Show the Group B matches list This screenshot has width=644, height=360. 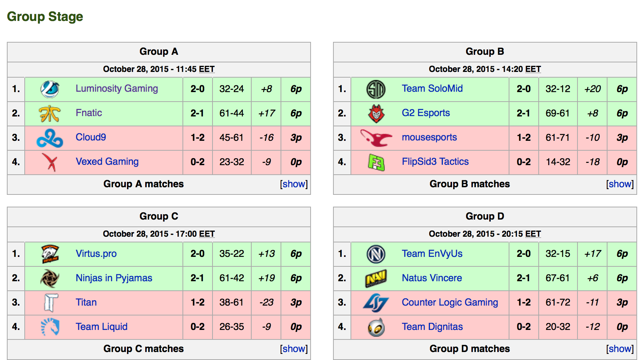620,184
